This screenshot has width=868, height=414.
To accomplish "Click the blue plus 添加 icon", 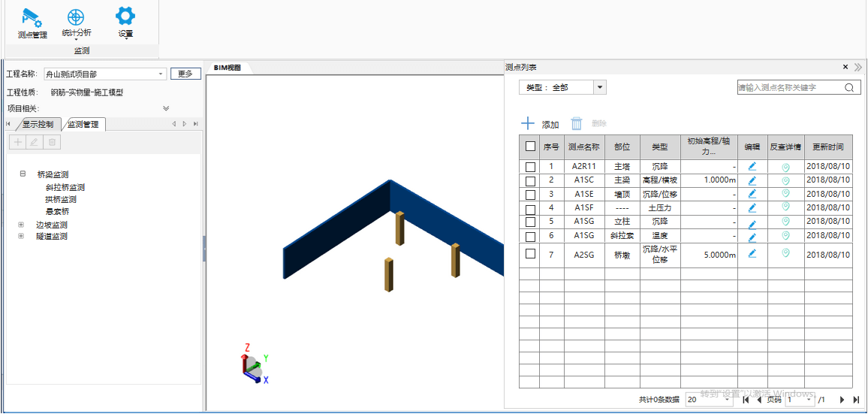I will 528,123.
